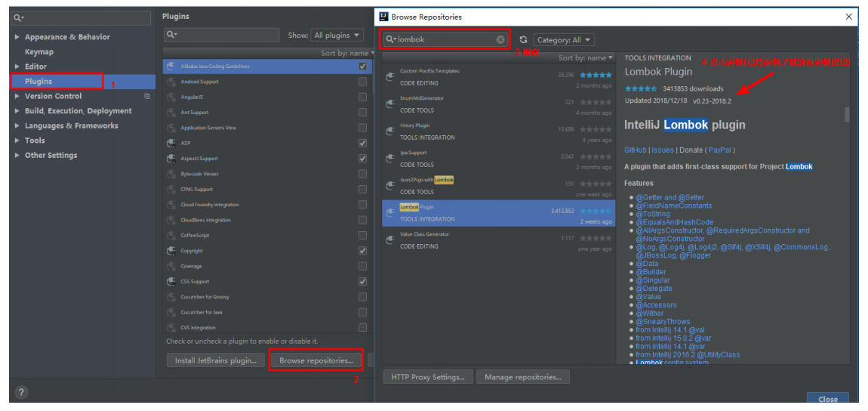
Task: Disable Alibaba Java Coding Guidelines checkbox
Action: coord(362,66)
